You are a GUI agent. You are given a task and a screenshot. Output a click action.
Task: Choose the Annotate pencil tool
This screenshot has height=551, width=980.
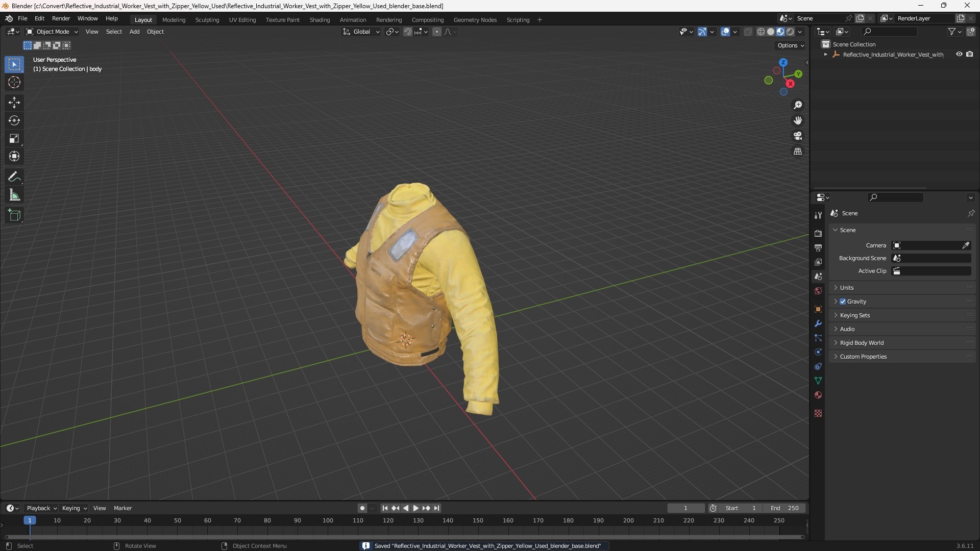coord(14,177)
